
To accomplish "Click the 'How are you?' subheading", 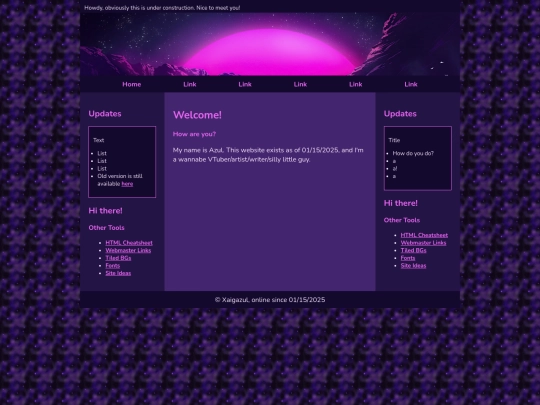I will tap(194, 134).
